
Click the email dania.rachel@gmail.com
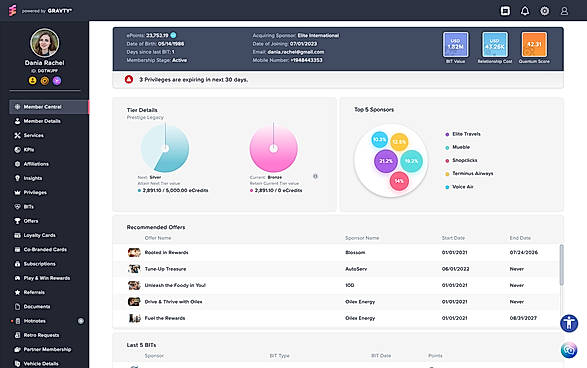(x=296, y=52)
